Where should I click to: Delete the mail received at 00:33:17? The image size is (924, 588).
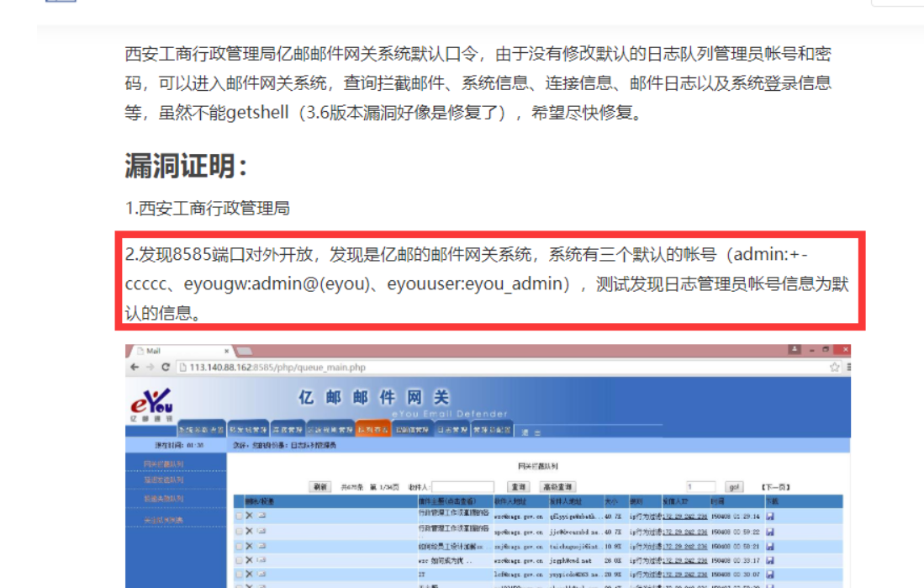(249, 559)
